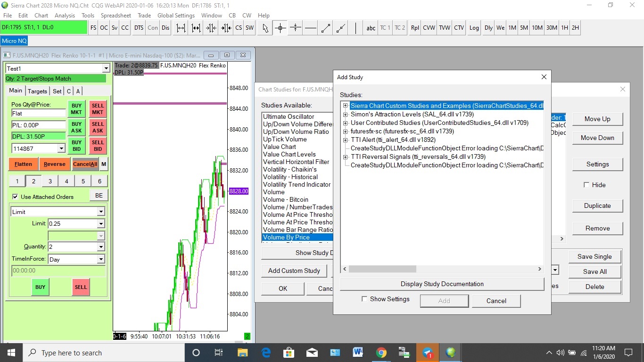Image resolution: width=644 pixels, height=362 pixels.
Task: Select the horizontal line drawing tool
Action: tap(310, 28)
